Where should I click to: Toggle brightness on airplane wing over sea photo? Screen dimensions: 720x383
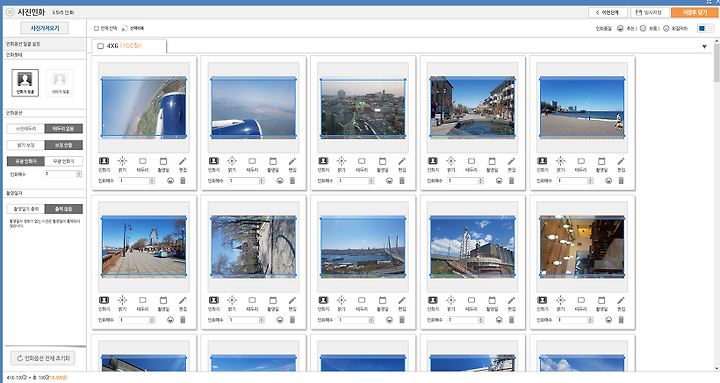(232, 164)
